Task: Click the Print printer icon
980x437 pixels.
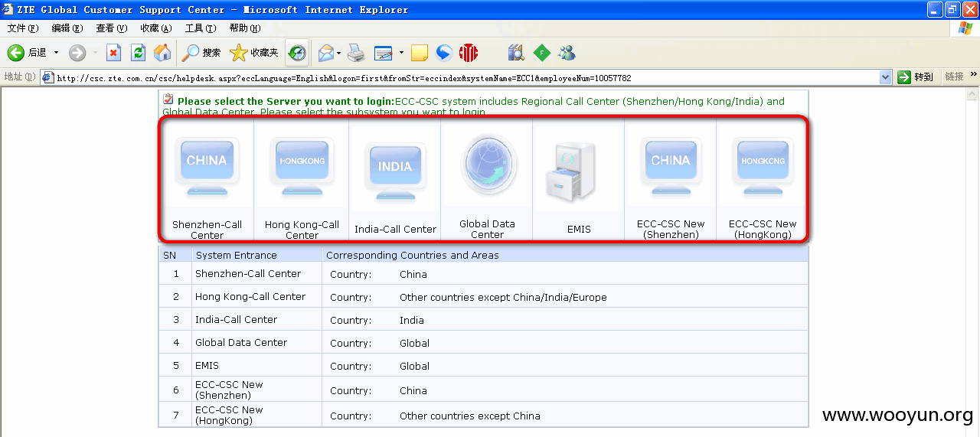Action: [356, 53]
